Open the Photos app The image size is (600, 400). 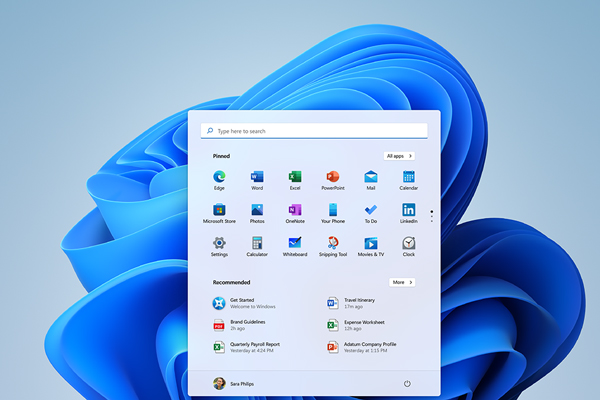[257, 210]
